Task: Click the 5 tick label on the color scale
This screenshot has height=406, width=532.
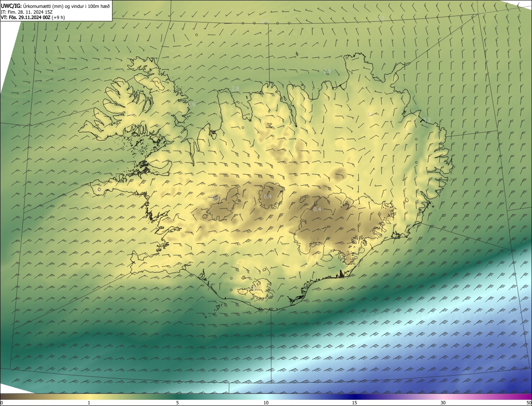Action: click(177, 403)
